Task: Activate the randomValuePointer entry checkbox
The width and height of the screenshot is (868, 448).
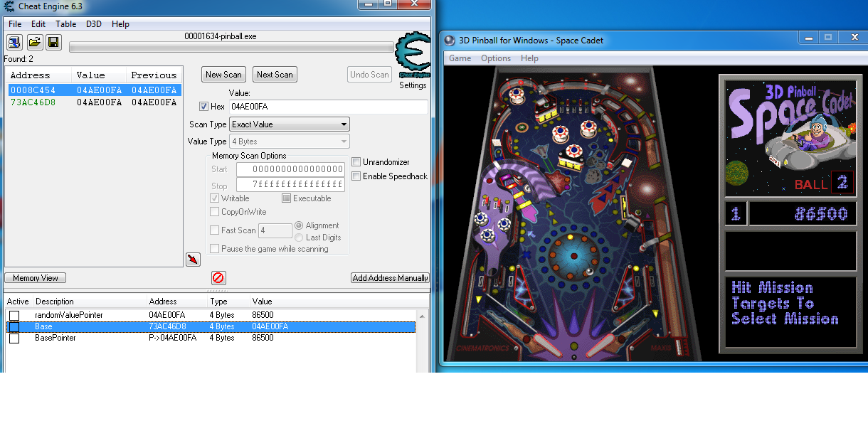Action: pyautogui.click(x=14, y=315)
